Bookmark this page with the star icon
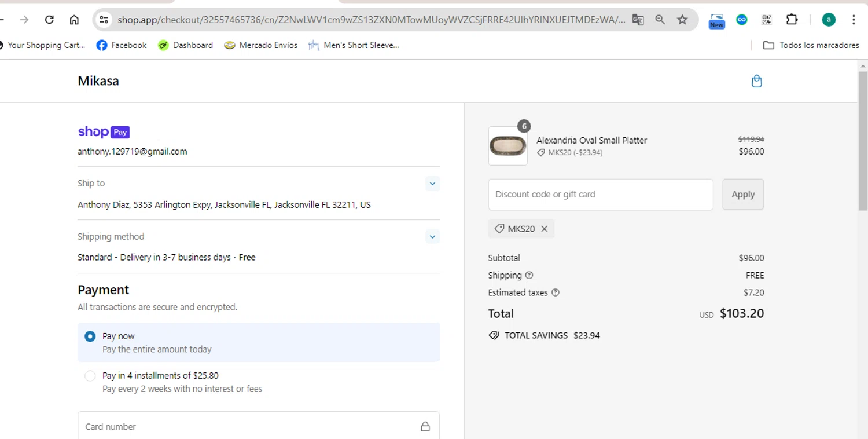This screenshot has height=439, width=868. [x=682, y=20]
